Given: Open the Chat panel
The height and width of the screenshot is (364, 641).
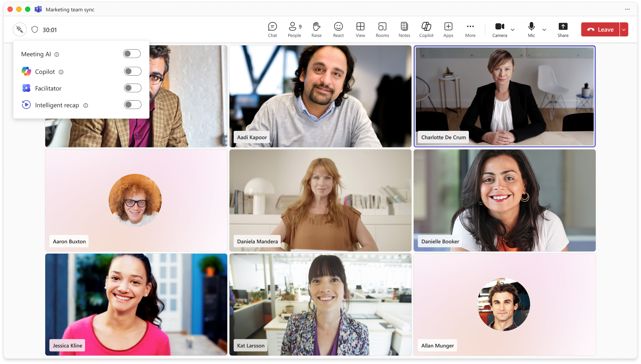Looking at the screenshot, I should pyautogui.click(x=273, y=29).
